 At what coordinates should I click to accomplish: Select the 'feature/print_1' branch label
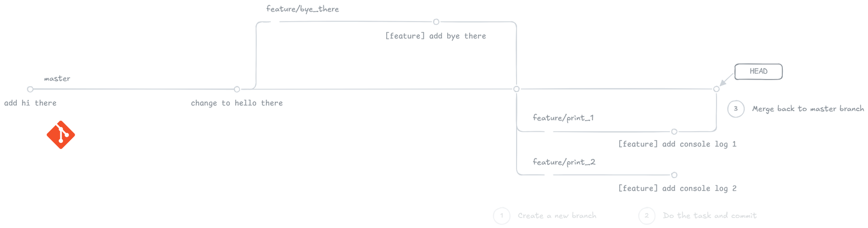tap(563, 118)
